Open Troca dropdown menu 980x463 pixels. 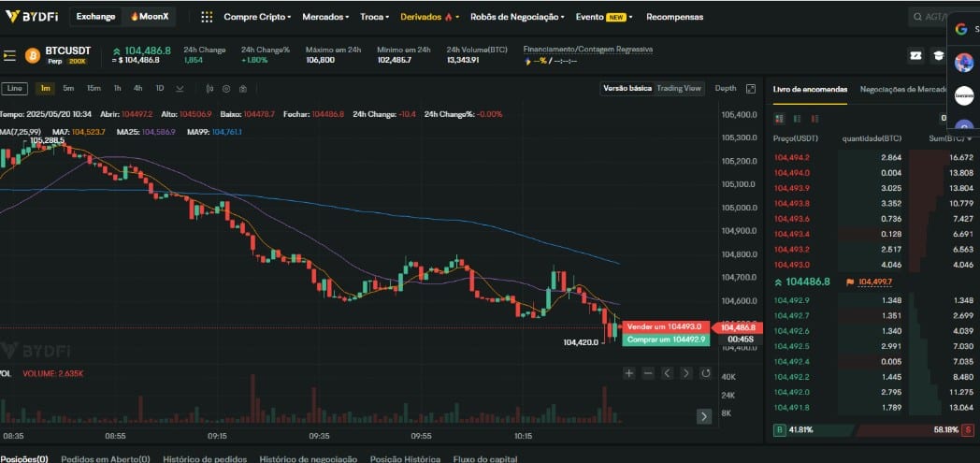374,17
